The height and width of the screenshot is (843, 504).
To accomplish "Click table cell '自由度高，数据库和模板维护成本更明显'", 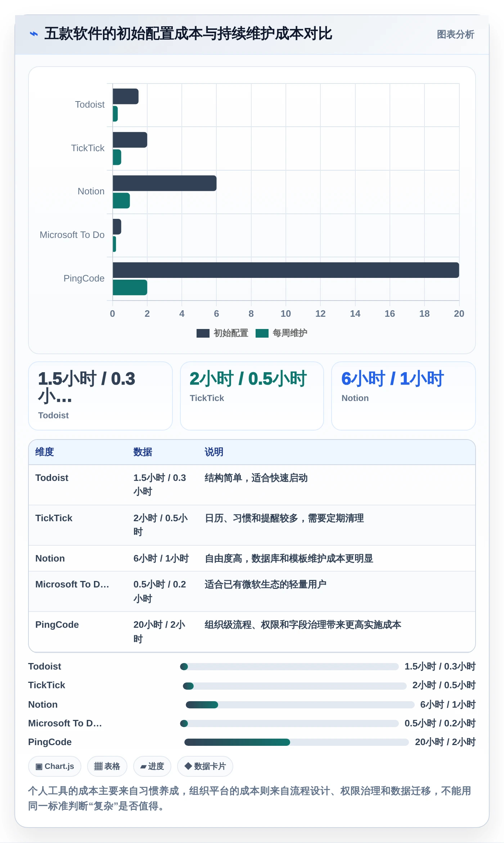I will pos(289,559).
